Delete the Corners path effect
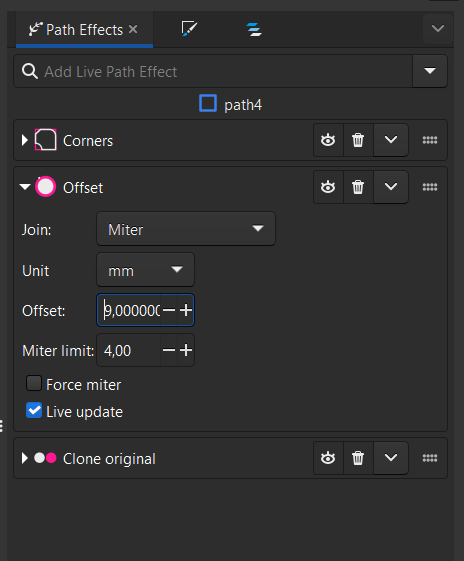The image size is (464, 561). (358, 140)
